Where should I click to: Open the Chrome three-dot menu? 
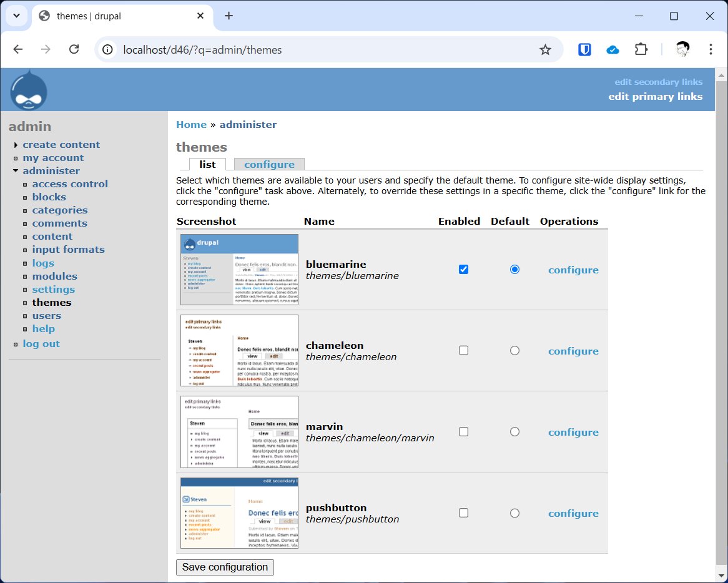pos(711,49)
